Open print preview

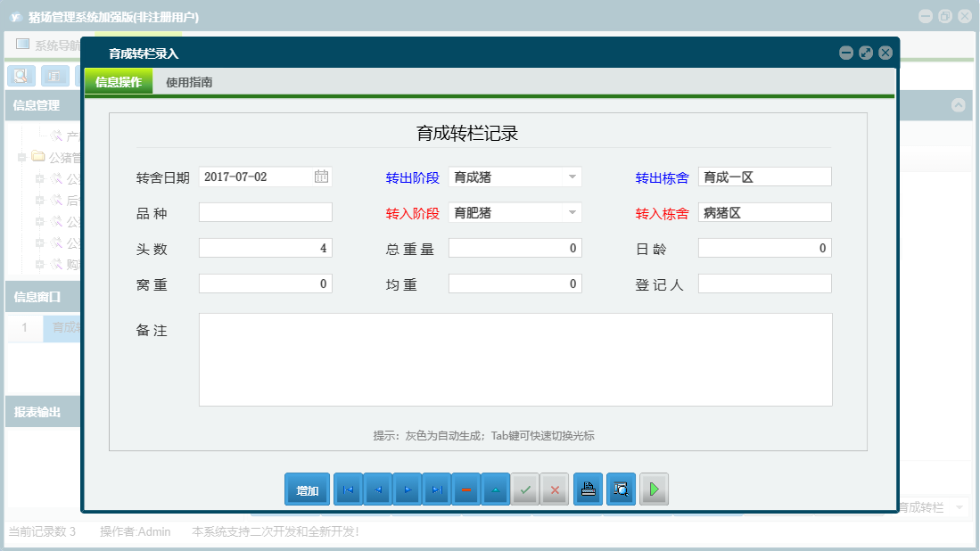click(x=621, y=489)
